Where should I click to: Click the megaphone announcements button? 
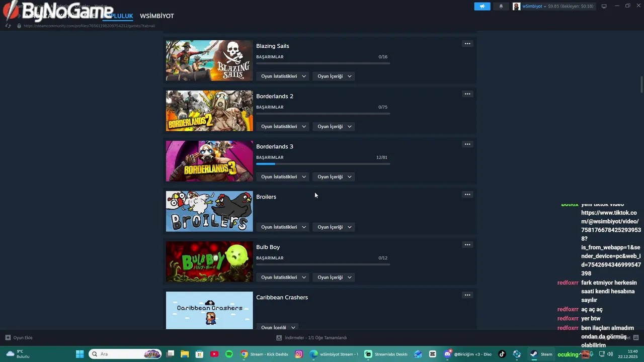point(482,6)
